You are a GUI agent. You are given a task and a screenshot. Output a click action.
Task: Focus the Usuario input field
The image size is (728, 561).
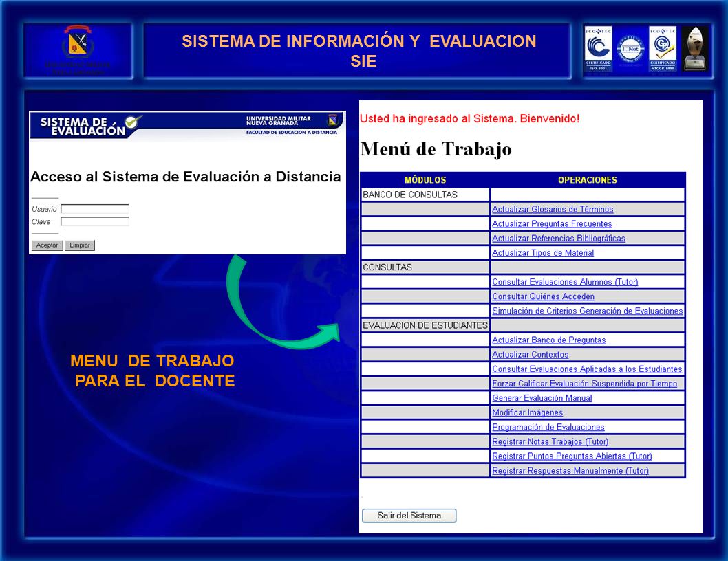[95, 209]
